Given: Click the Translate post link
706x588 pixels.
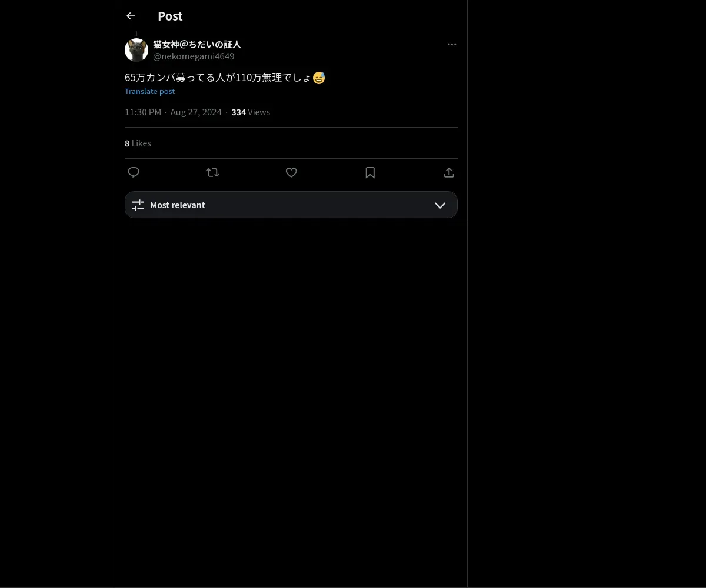Looking at the screenshot, I should (x=149, y=91).
